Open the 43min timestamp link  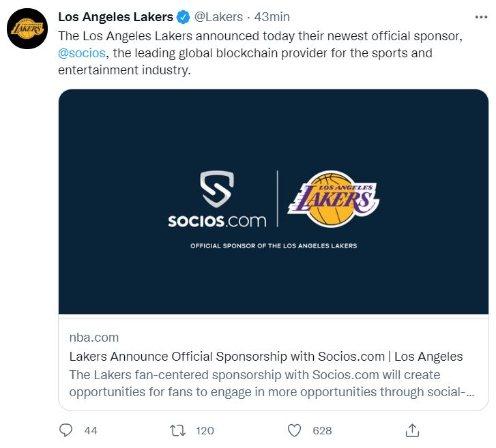[x=272, y=17]
